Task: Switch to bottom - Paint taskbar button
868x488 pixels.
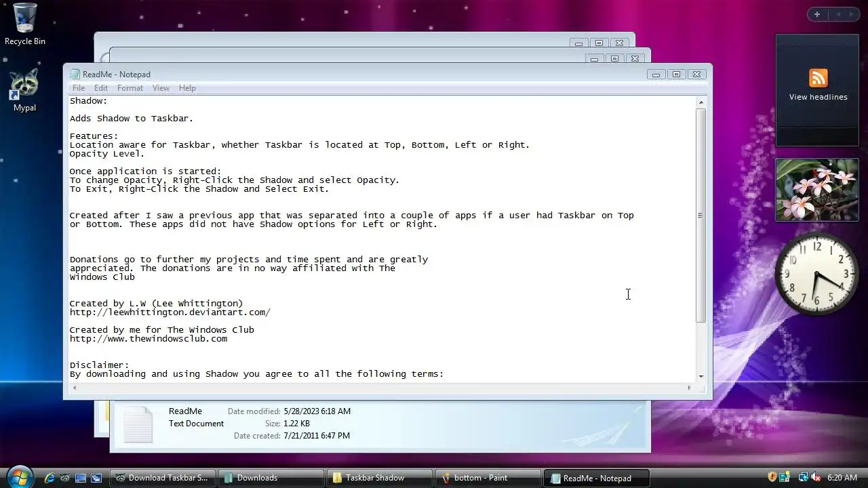Action: pos(488,478)
